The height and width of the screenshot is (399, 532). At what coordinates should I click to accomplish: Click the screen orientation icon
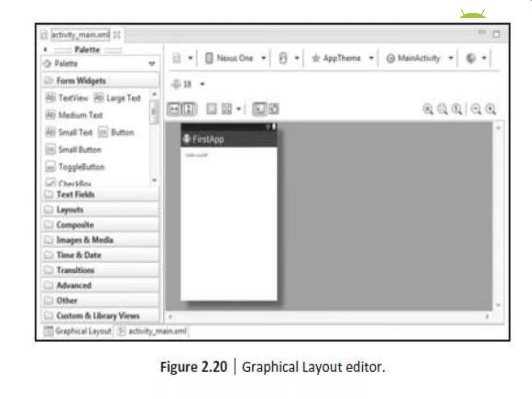pos(283,58)
